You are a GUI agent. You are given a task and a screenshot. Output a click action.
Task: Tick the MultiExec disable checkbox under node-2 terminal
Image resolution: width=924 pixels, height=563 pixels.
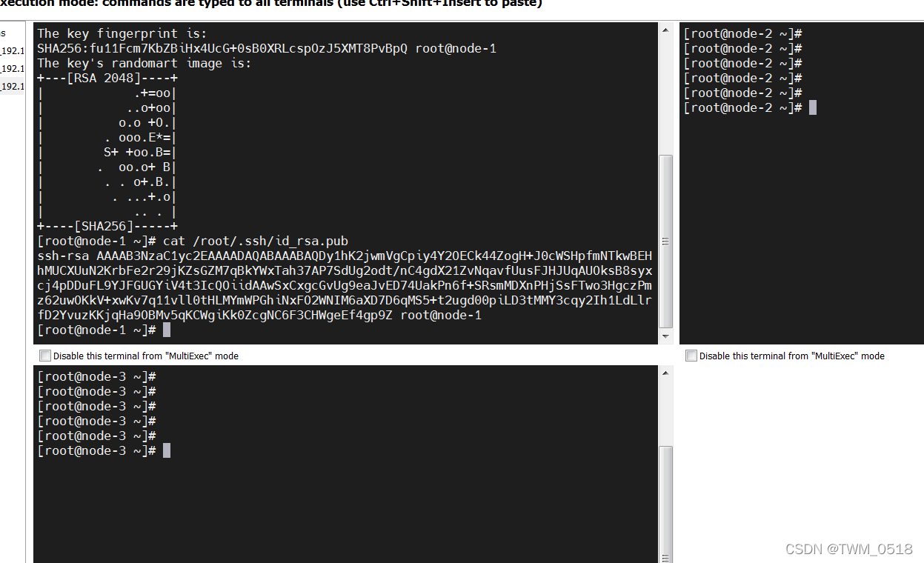(691, 356)
